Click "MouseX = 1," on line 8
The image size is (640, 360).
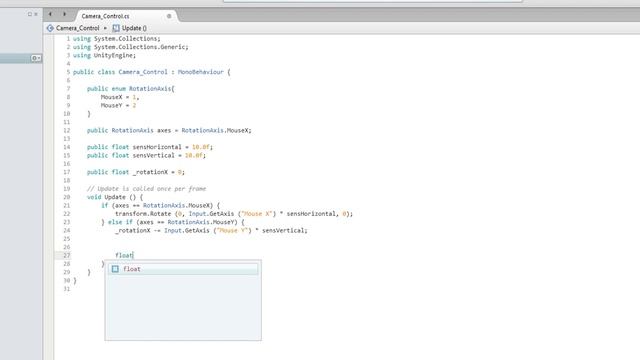pyautogui.click(x=120, y=97)
